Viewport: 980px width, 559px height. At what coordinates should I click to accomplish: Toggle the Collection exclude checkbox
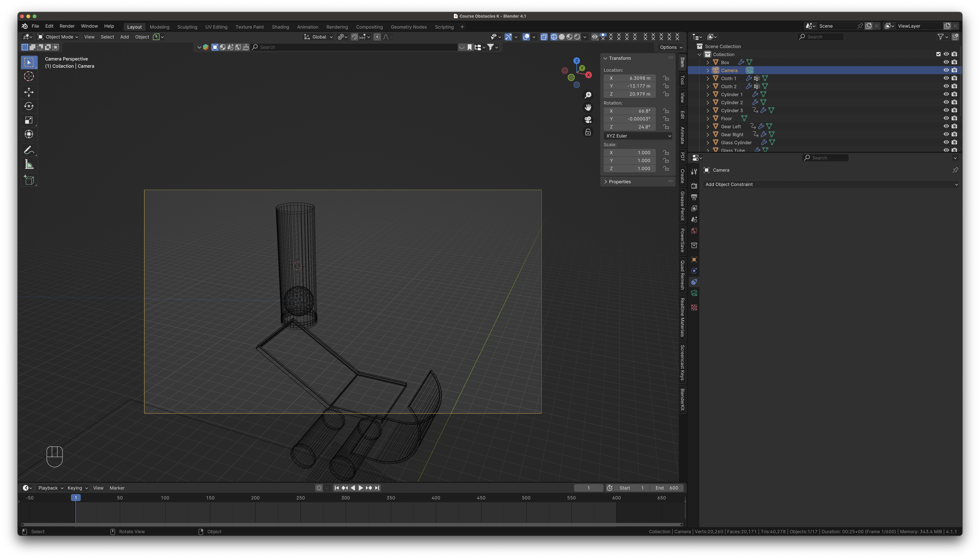click(x=938, y=54)
